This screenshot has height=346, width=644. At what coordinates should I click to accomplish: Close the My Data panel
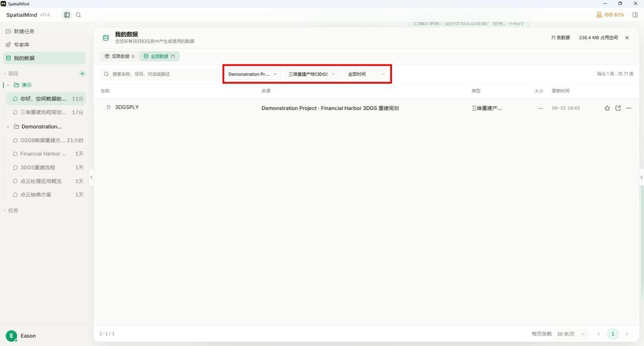(627, 38)
